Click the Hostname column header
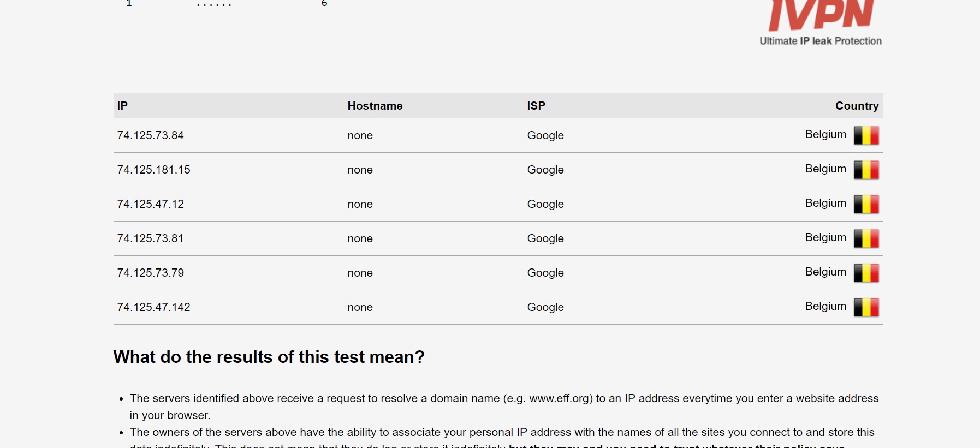980x448 pixels. [x=375, y=106]
